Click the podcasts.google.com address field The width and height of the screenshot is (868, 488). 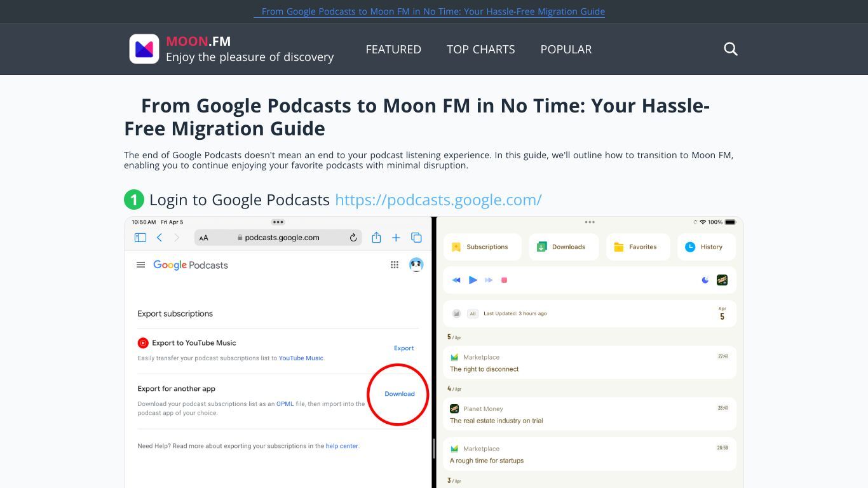click(x=279, y=238)
